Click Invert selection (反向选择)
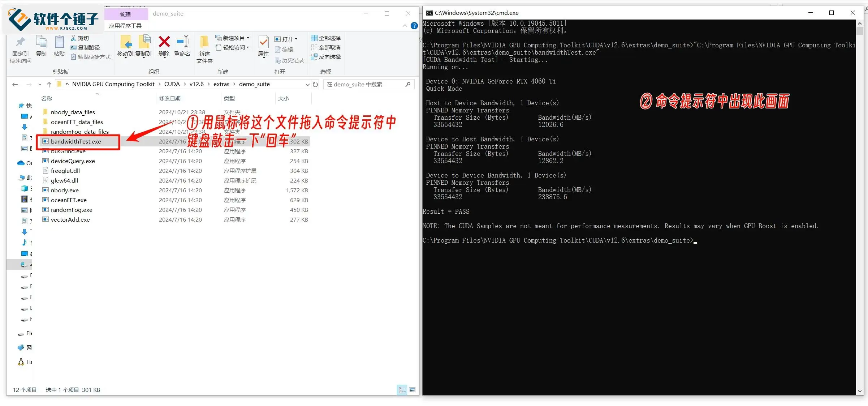The width and height of the screenshot is (868, 406). pos(326,57)
